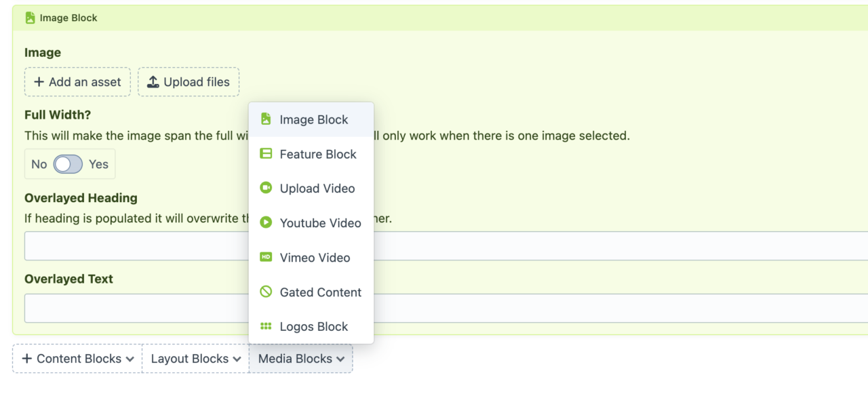Toggle Full Width to Yes
This screenshot has height=394, width=868.
pyautogui.click(x=70, y=163)
